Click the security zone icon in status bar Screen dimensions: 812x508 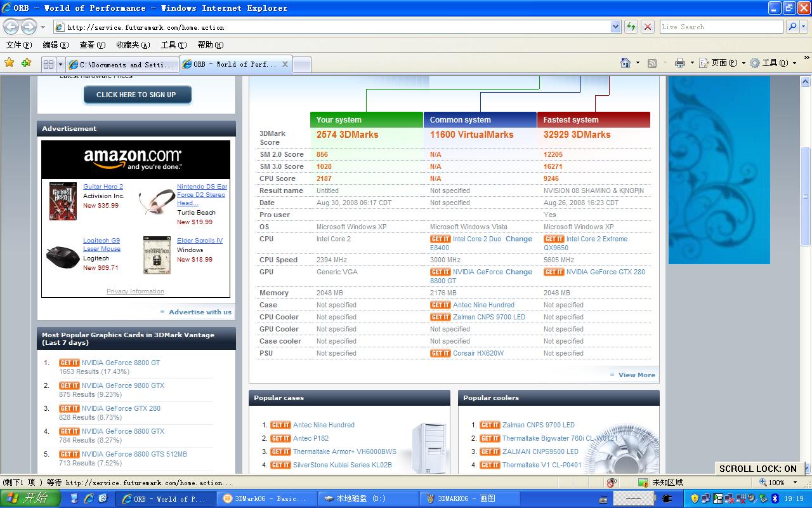pyautogui.click(x=643, y=483)
